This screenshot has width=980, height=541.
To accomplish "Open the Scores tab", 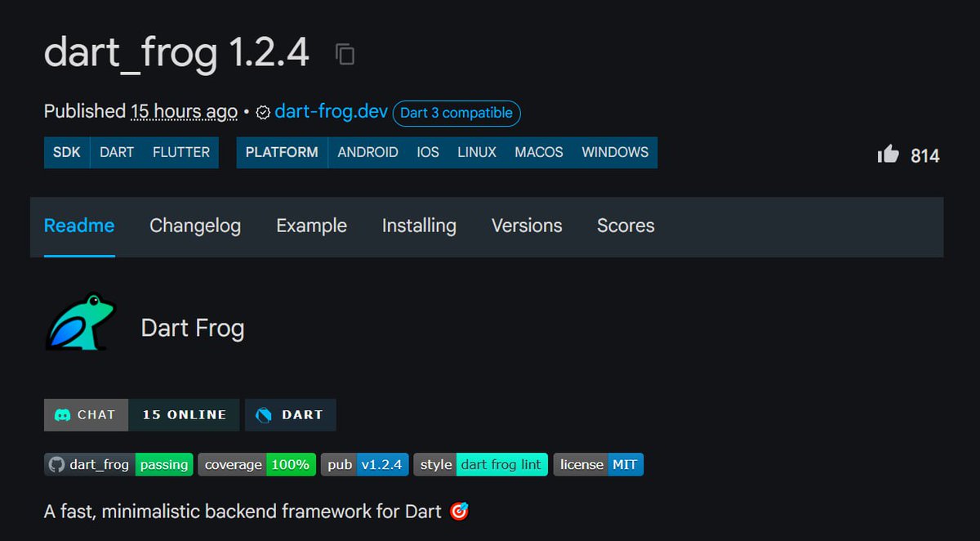I will [626, 226].
